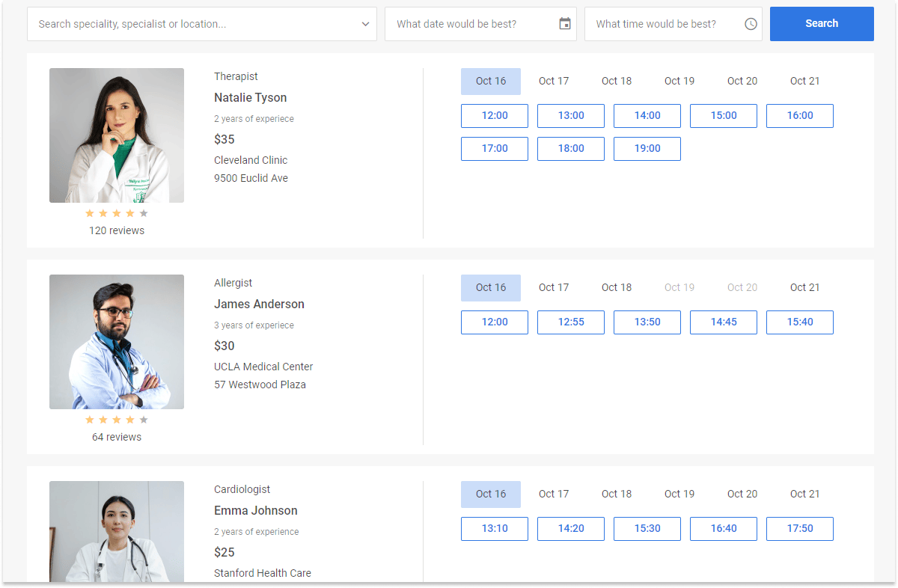
Task: Select Oct 21 tab for Natalie Tyson
Action: (805, 81)
